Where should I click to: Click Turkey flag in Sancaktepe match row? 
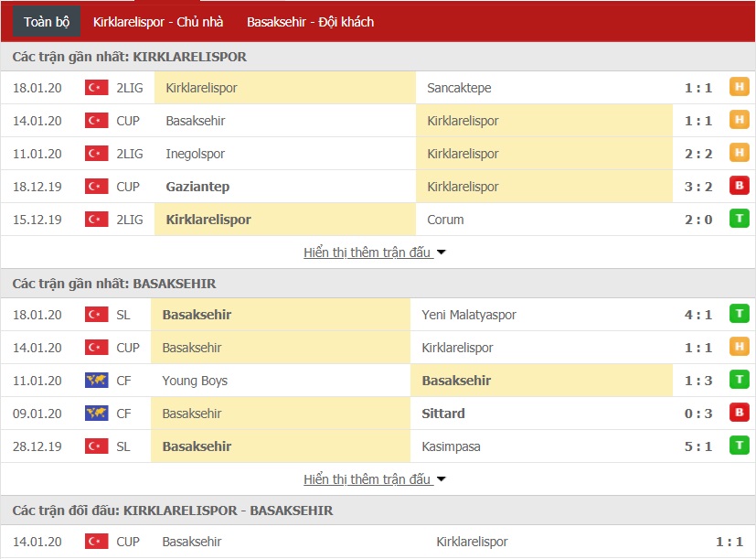tap(96, 88)
